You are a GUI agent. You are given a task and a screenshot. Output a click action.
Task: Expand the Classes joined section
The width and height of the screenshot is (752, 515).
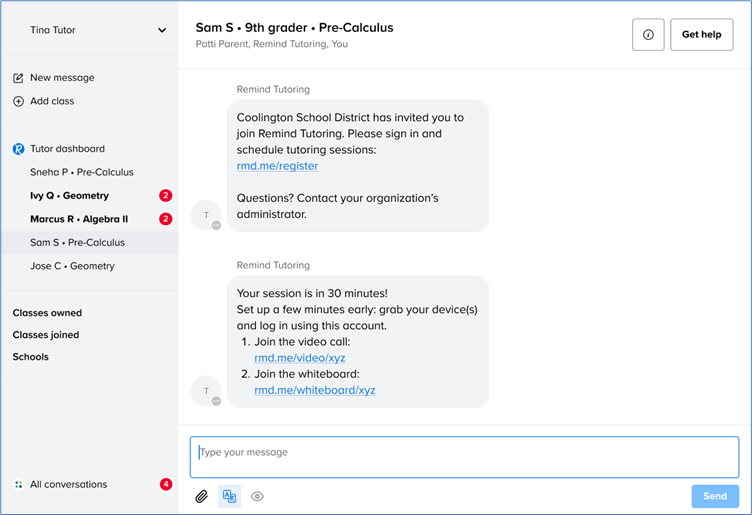(46, 335)
